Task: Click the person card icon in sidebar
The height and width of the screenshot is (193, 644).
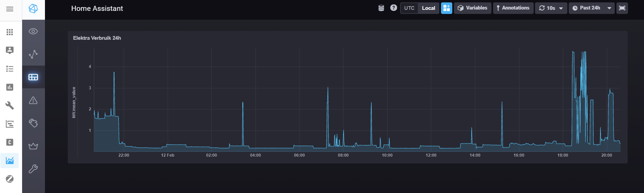Action: [x=10, y=50]
